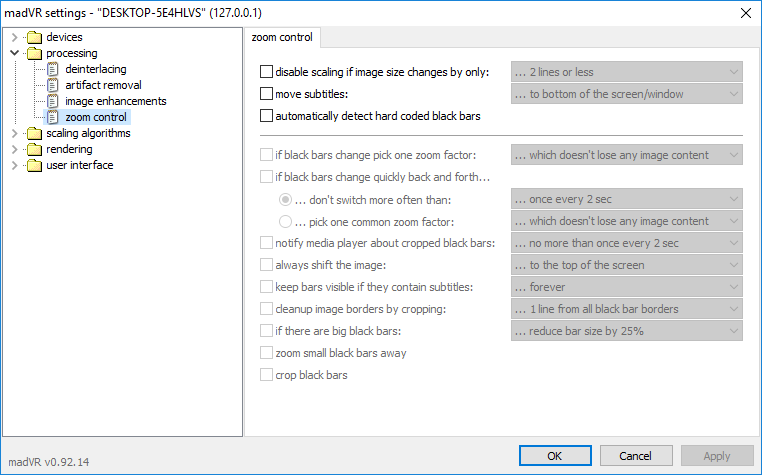762x475 pixels.
Task: Click the Cancel button
Action: click(x=636, y=456)
